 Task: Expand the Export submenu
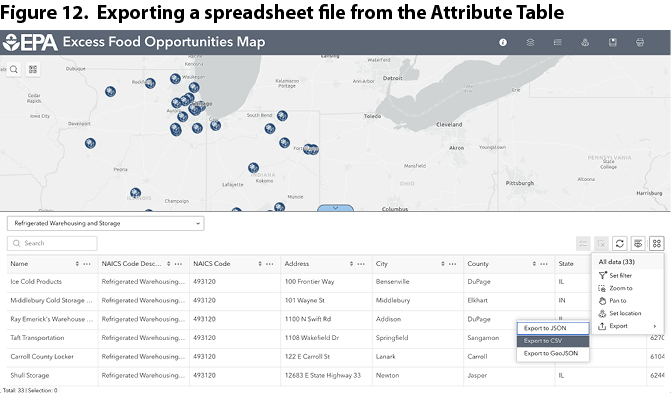(x=627, y=326)
